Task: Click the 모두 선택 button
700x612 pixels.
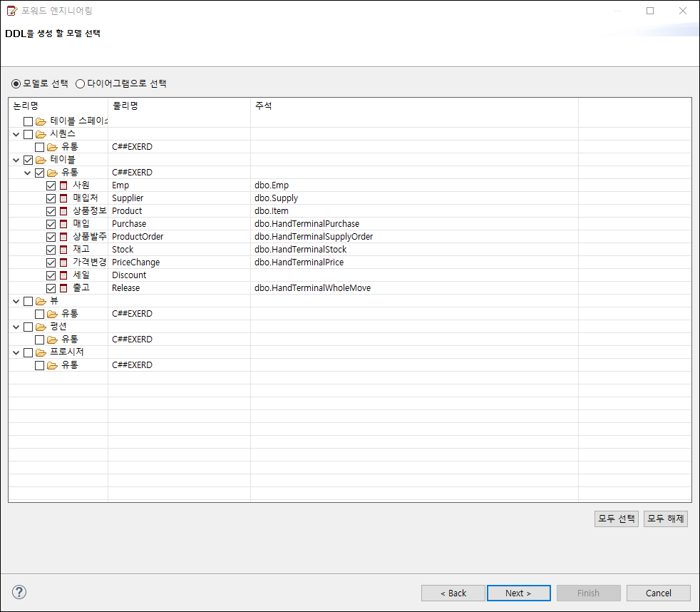Action: point(616,519)
